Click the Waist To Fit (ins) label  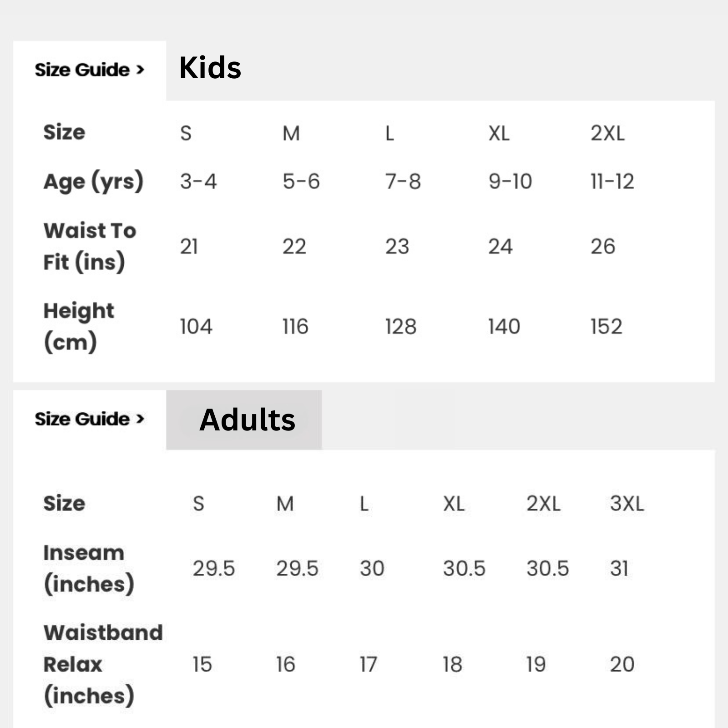[x=90, y=246]
